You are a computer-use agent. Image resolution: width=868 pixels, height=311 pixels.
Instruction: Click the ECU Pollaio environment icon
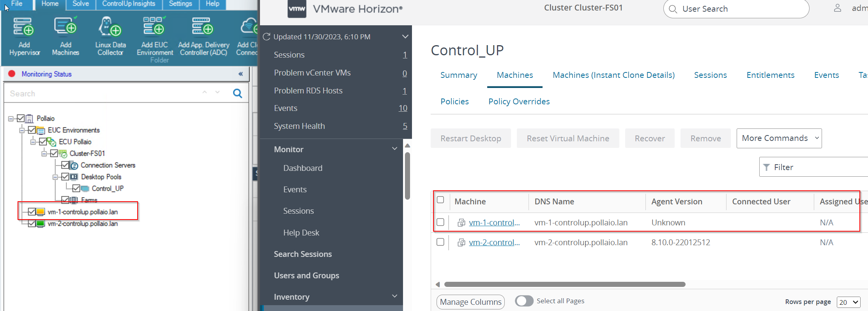tap(51, 142)
